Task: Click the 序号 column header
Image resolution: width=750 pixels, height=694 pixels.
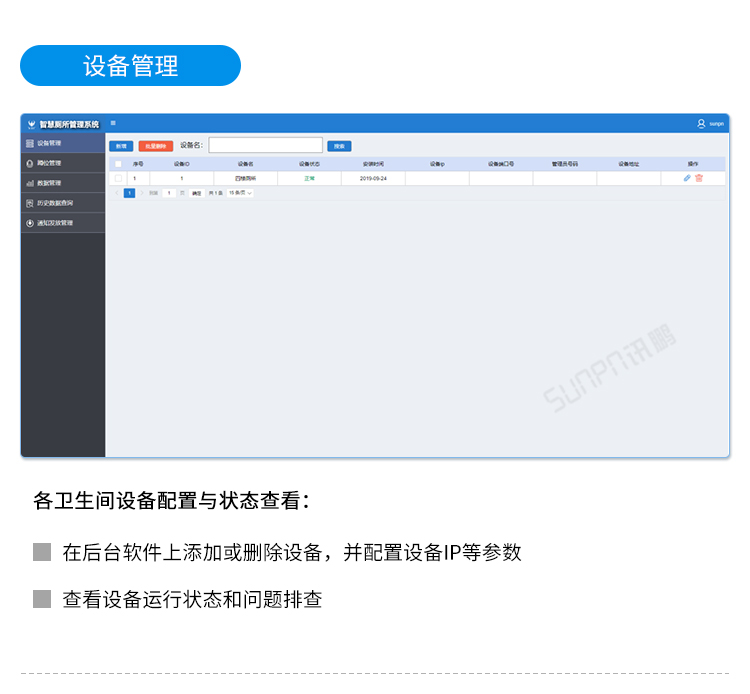Action: pyautogui.click(x=138, y=164)
